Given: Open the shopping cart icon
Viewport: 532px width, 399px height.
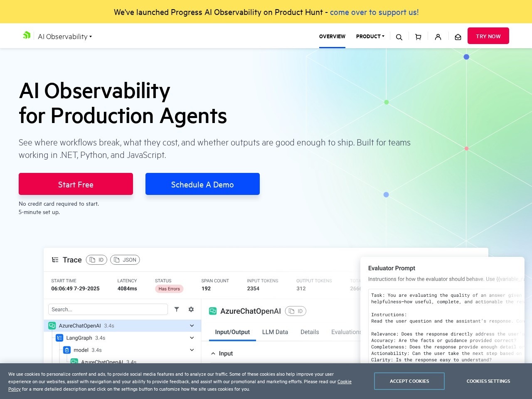Looking at the screenshot, I should [x=418, y=37].
